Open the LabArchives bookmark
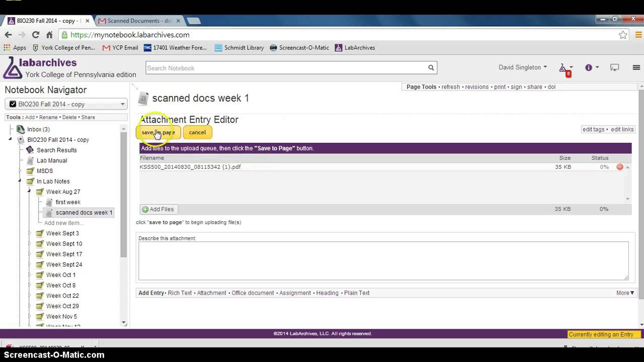 355,48
